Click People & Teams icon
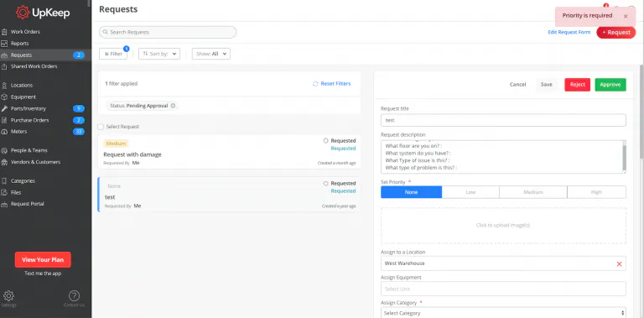Viewport: 644px width, 318px height. [4, 150]
